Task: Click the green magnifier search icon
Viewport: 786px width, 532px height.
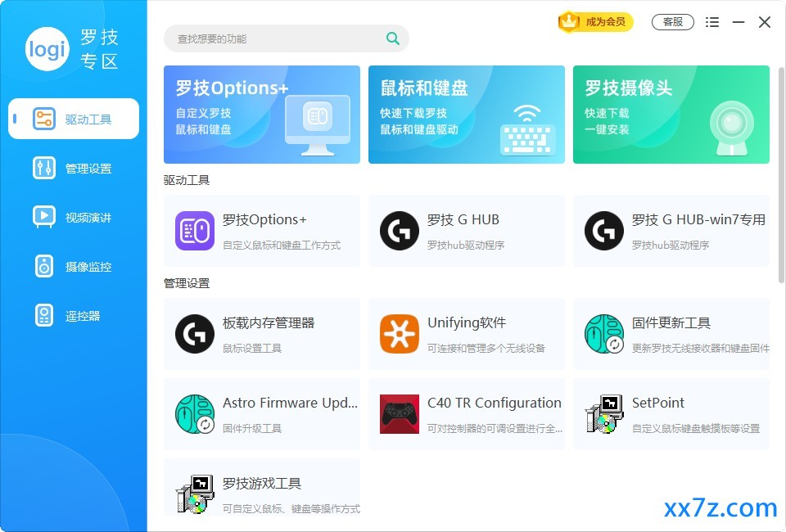Action: [393, 38]
